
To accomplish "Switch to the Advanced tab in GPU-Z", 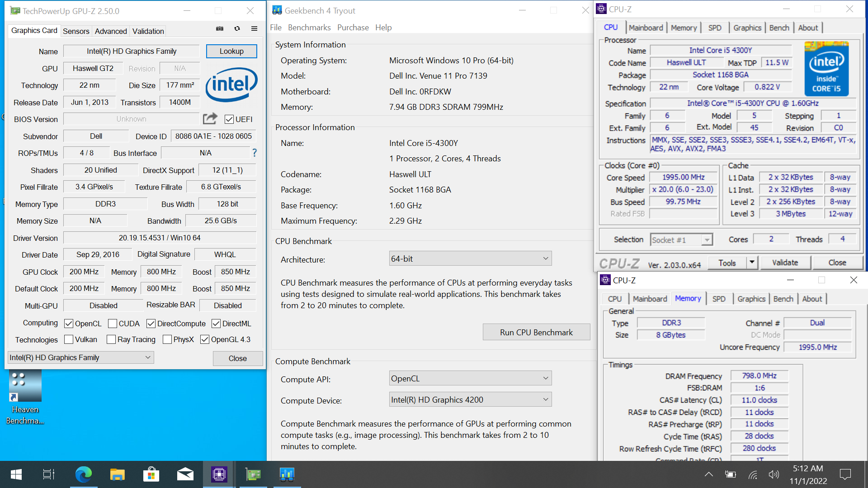I will pos(111,31).
